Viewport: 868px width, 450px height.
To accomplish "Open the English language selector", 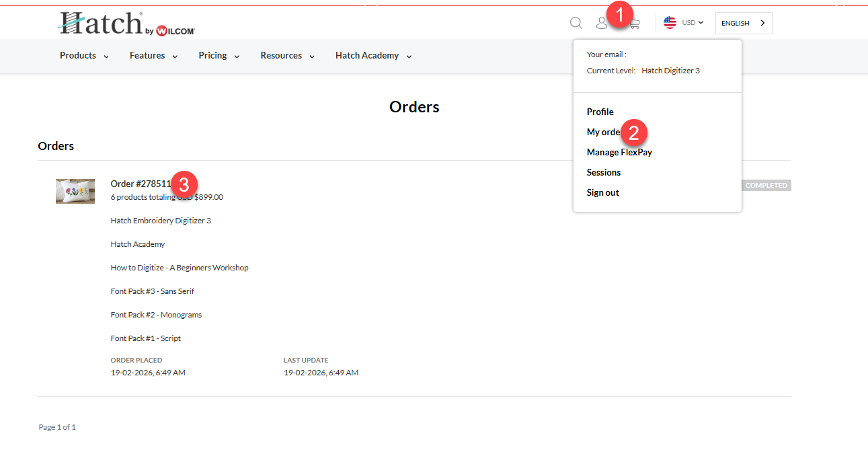I will pyautogui.click(x=743, y=23).
